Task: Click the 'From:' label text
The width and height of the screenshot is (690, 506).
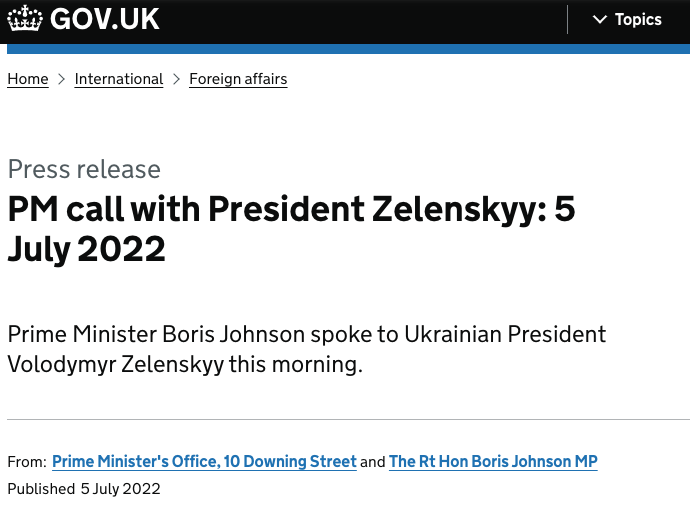Action: (x=27, y=462)
